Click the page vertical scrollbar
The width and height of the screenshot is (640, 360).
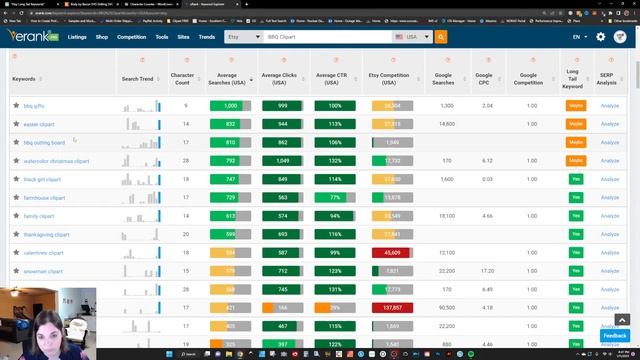(x=637, y=75)
